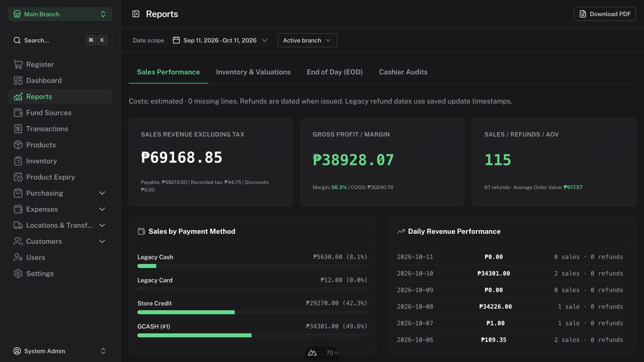Go to Dashboard in sidebar
This screenshot has height=362, width=644.
(x=60, y=80)
